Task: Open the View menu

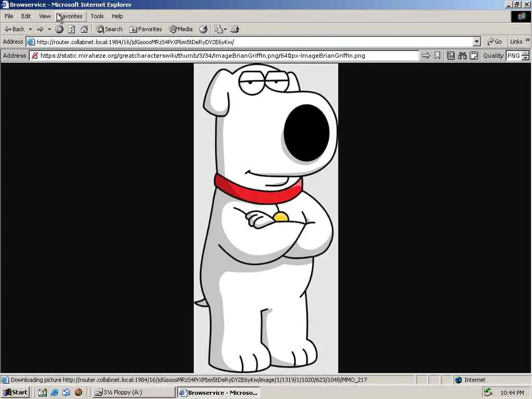Action: [x=45, y=16]
